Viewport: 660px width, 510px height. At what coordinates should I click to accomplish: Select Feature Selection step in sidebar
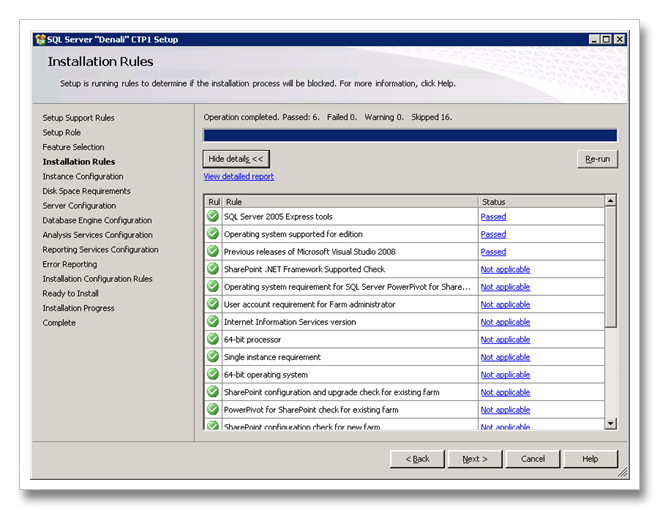click(73, 147)
